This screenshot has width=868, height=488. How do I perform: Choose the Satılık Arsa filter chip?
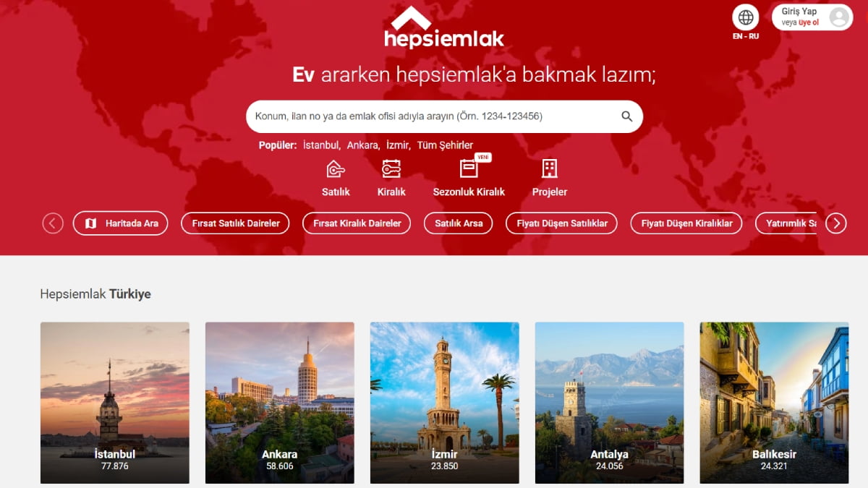pos(459,223)
